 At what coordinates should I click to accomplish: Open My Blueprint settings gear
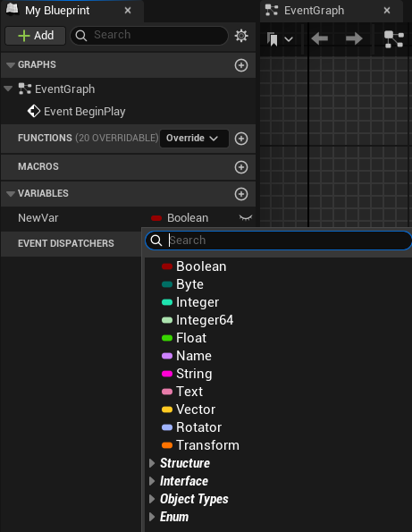click(241, 36)
